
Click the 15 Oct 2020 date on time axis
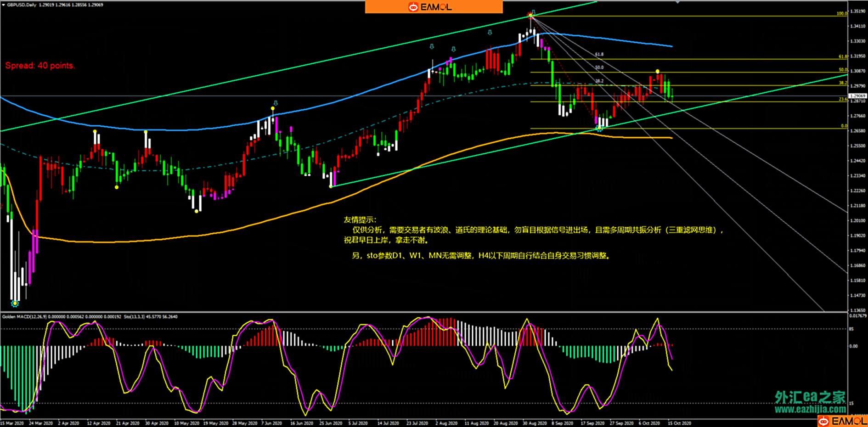(679, 423)
